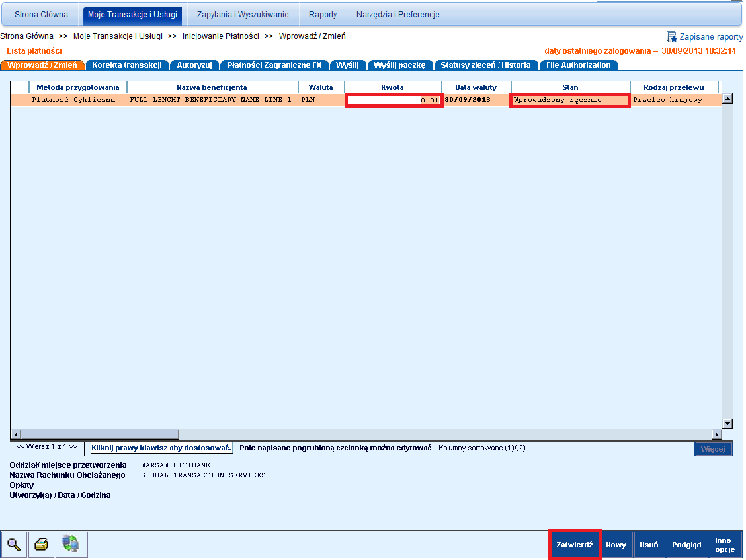Image resolution: width=746 pixels, height=560 pixels.
Task: Open the Raporty menu
Action: click(323, 15)
